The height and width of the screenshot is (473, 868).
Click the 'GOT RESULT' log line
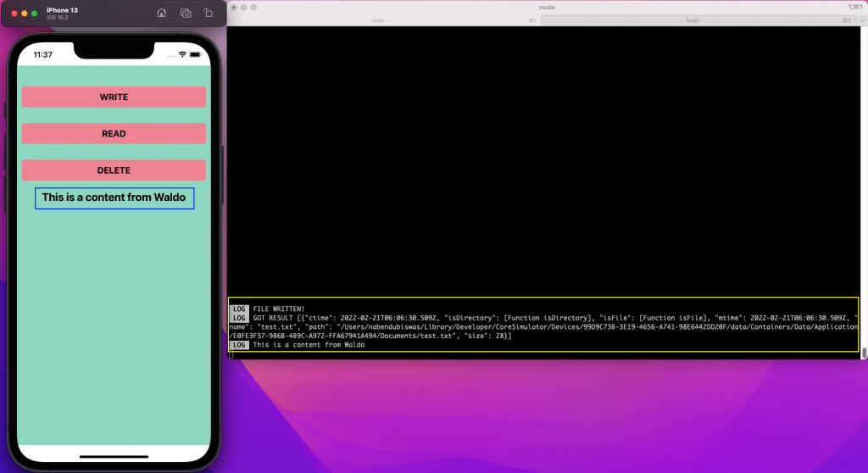[x=542, y=327]
